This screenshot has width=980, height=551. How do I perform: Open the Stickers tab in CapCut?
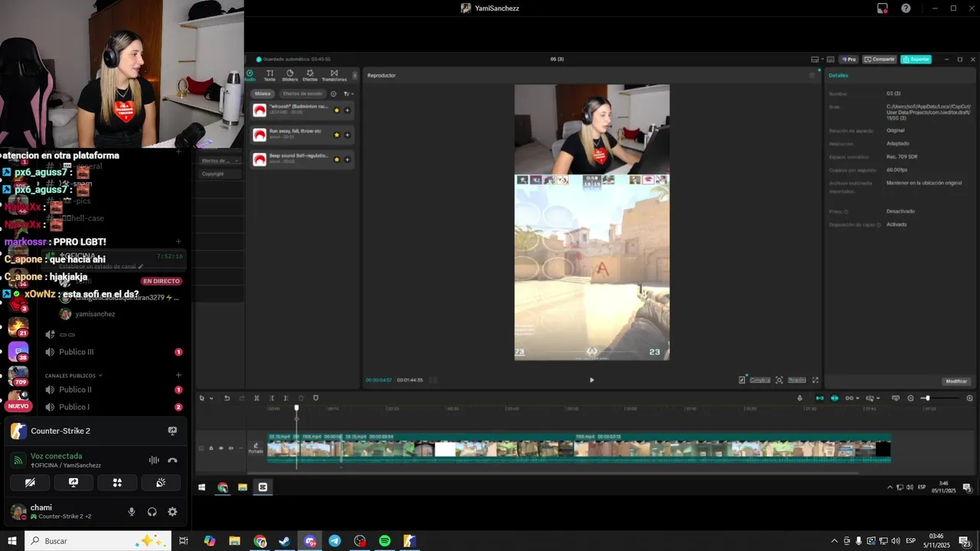click(289, 75)
